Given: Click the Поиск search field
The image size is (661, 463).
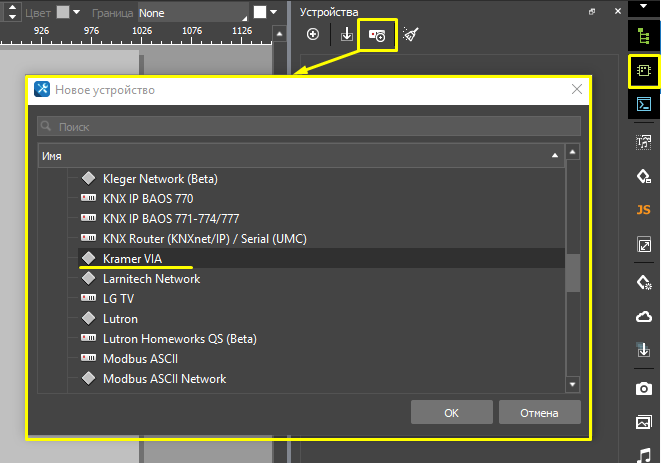Looking at the screenshot, I should point(309,127).
